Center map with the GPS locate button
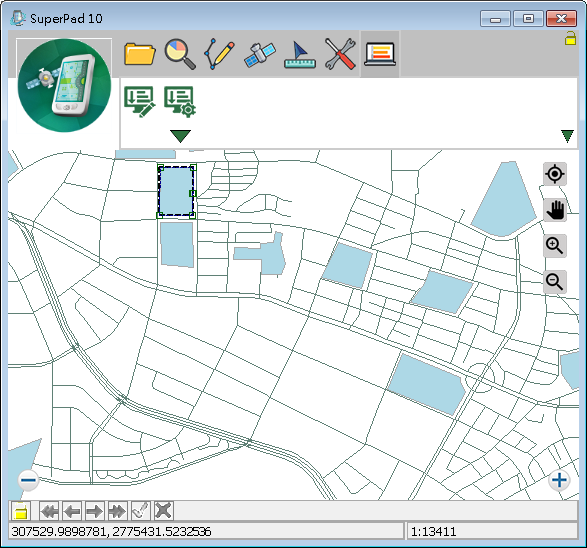 (x=554, y=174)
